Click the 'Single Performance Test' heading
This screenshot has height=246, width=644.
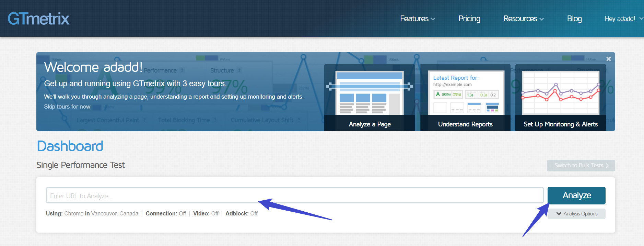pos(81,165)
